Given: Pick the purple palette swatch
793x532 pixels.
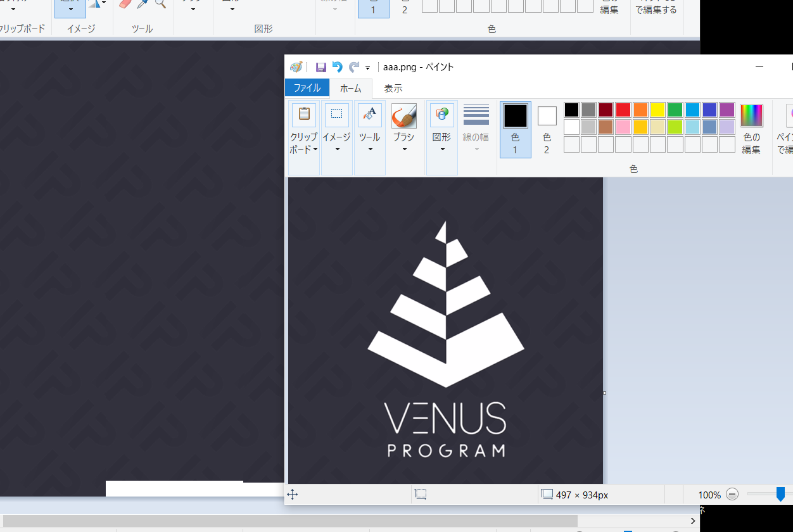Looking at the screenshot, I should [x=727, y=110].
